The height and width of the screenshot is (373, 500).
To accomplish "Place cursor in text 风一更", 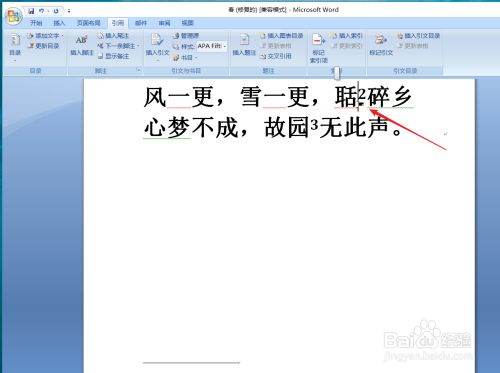I will point(179,97).
